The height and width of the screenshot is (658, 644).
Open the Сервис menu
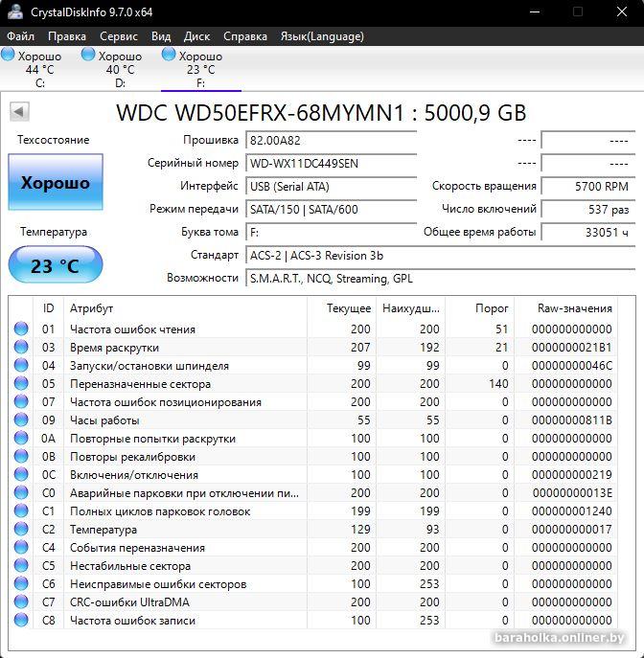[119, 36]
